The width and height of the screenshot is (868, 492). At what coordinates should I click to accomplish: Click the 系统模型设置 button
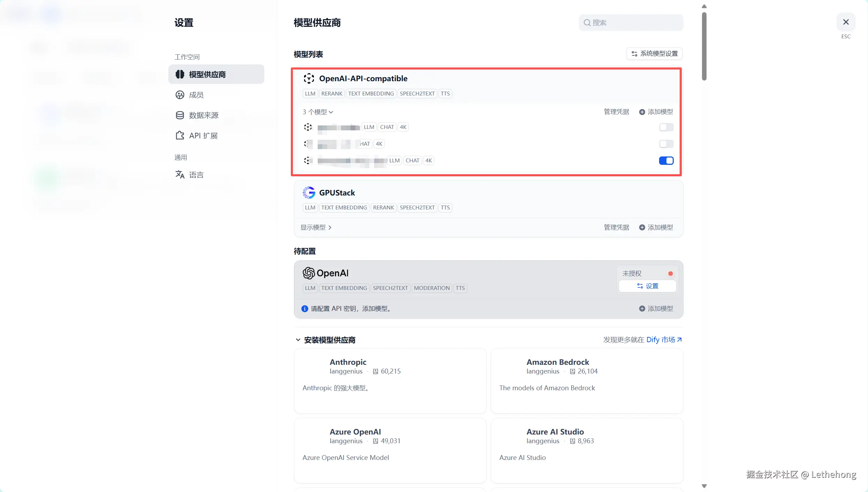point(654,54)
